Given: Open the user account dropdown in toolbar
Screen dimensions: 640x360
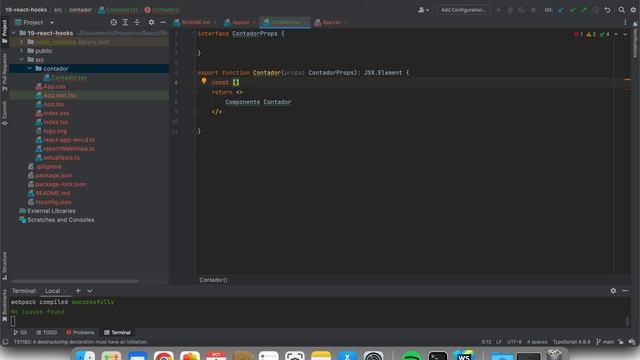Looking at the screenshot, I should click(x=423, y=10).
